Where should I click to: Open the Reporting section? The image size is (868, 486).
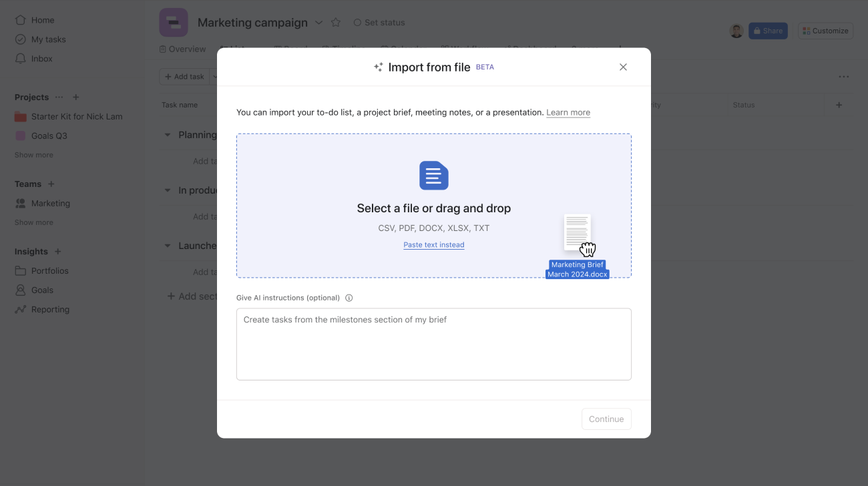(50, 309)
